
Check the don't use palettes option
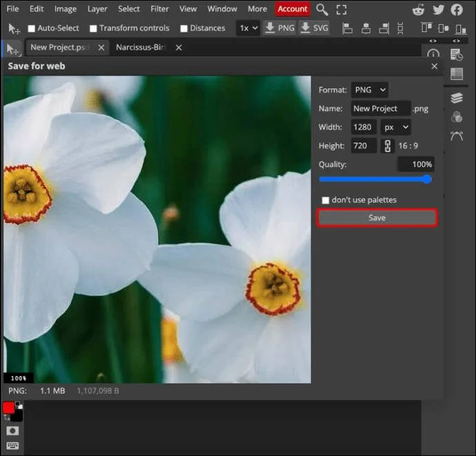pos(326,200)
